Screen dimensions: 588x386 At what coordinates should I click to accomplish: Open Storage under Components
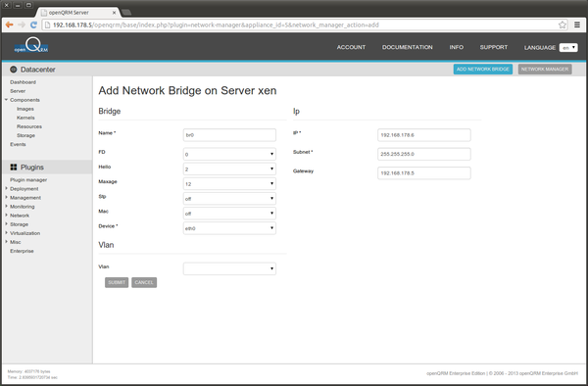point(25,135)
